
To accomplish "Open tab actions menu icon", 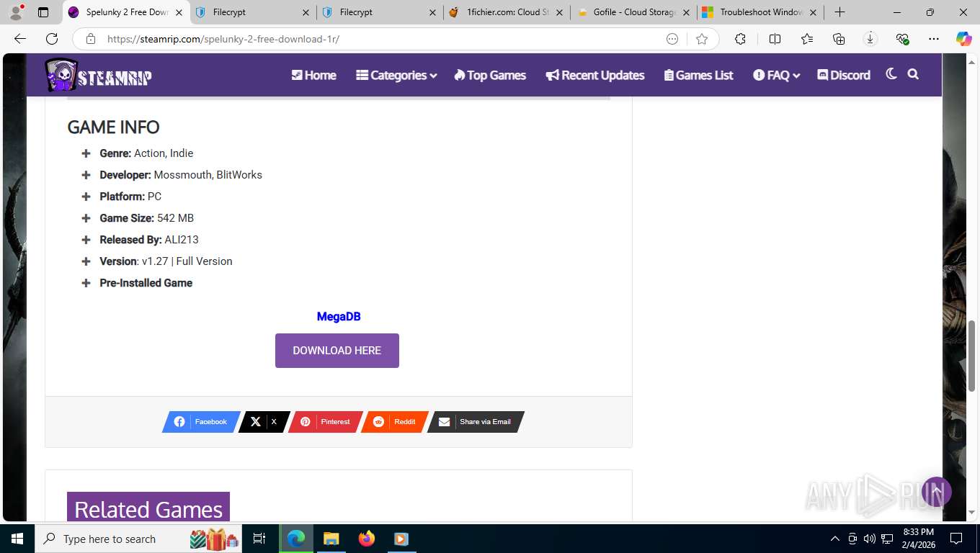I will pos(43,12).
